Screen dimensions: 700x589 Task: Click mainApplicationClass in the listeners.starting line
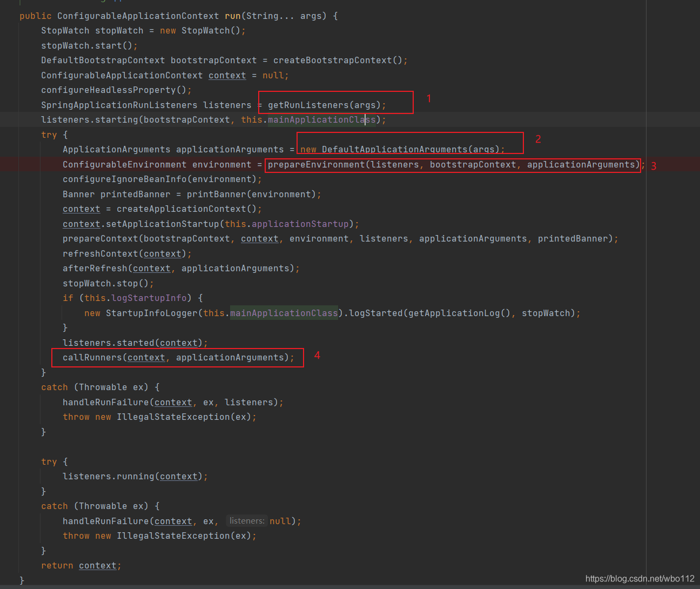tap(321, 120)
